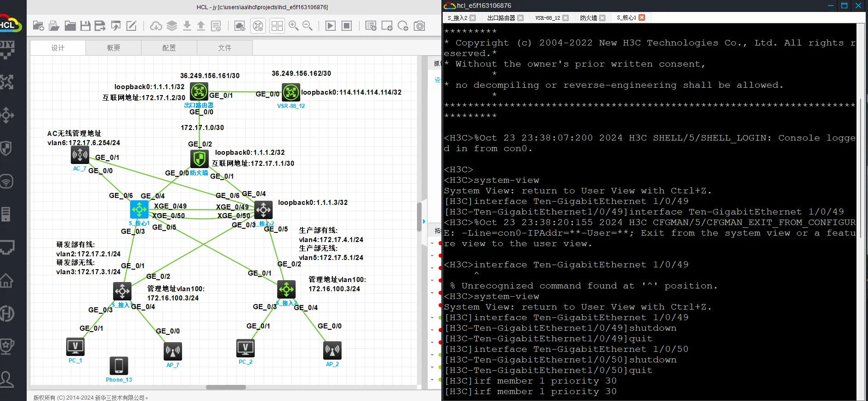Expand right panel with blue arrow handle
Image resolution: width=868 pixels, height=401 pixels.
(424, 221)
